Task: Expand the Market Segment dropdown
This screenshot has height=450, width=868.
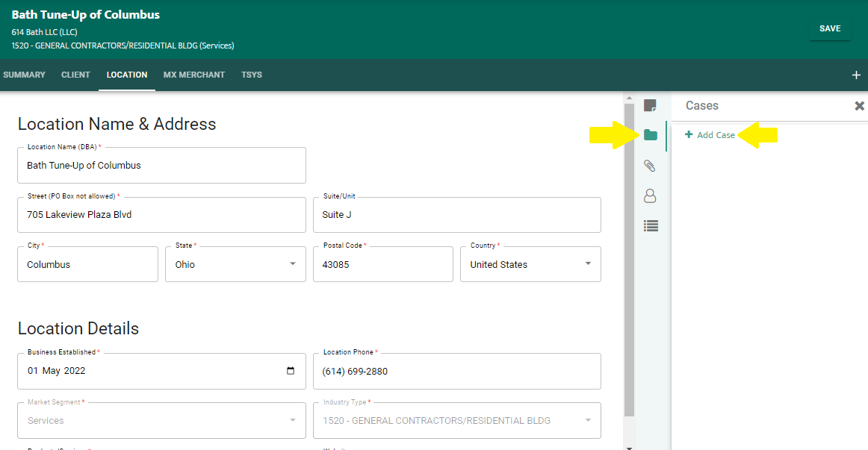Action: 292,420
